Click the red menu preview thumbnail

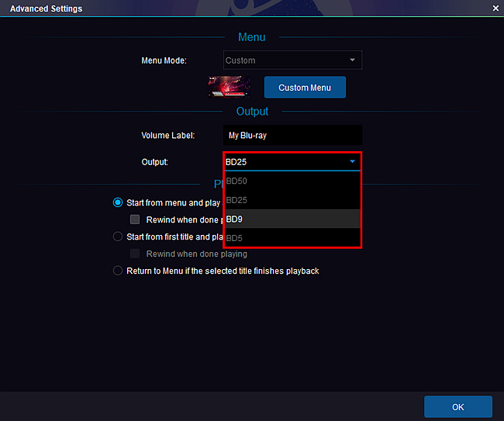[229, 87]
